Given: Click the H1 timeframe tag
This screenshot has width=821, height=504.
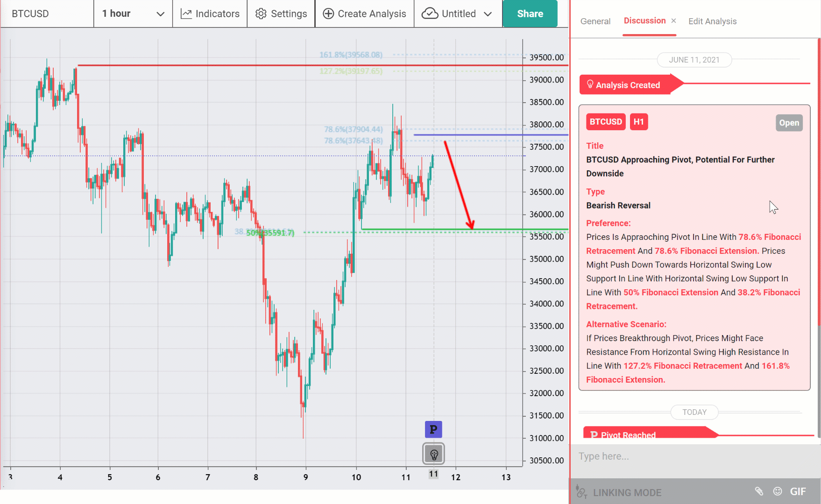Looking at the screenshot, I should coord(638,122).
